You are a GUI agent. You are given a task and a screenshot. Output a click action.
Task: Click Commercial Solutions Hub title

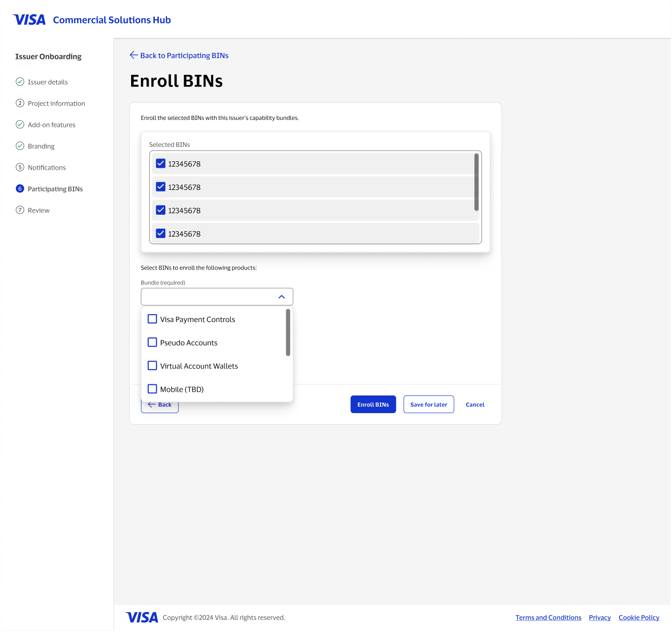coord(112,20)
